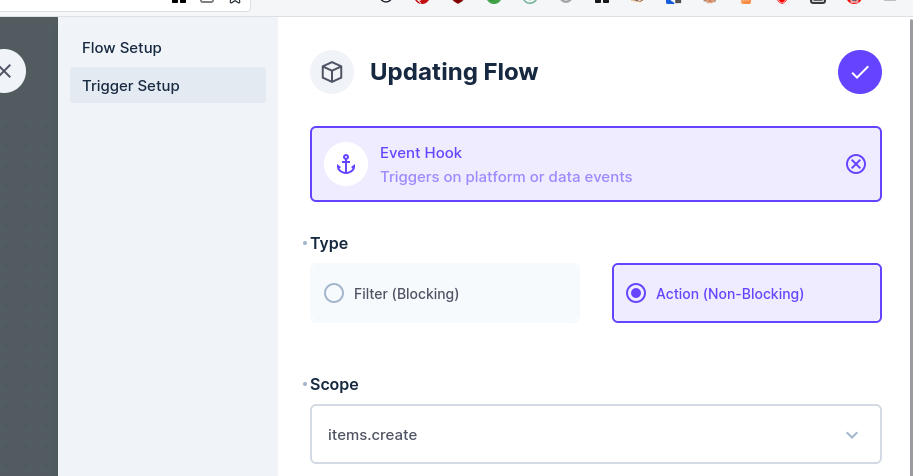The width and height of the screenshot is (913, 476).
Task: Close the drawer with the X button
Action: (x=6, y=71)
